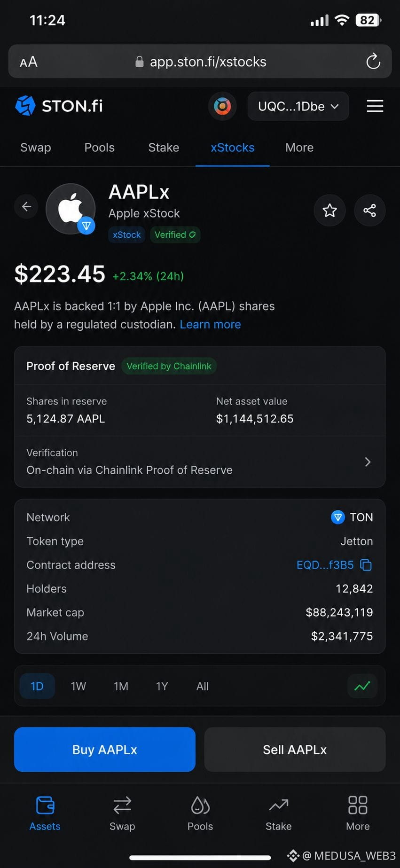Select the 1Y chart timeframe

click(x=162, y=686)
